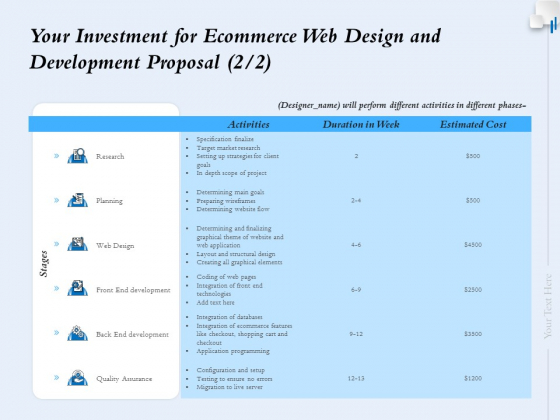560x420 pixels.
Task: Click the Add text here bullet
Action: coord(215,302)
